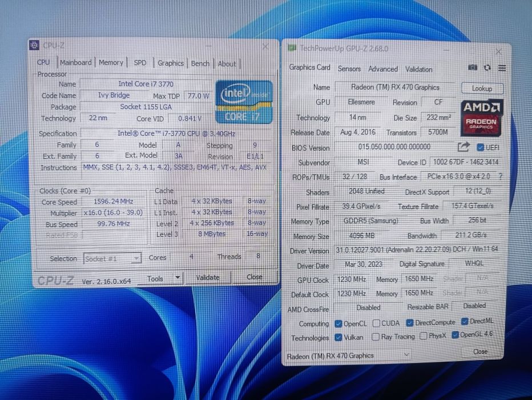Screen dimensions: 532x400
Task: Select the Graphics Card tab in GPU-Z
Action: pos(309,67)
